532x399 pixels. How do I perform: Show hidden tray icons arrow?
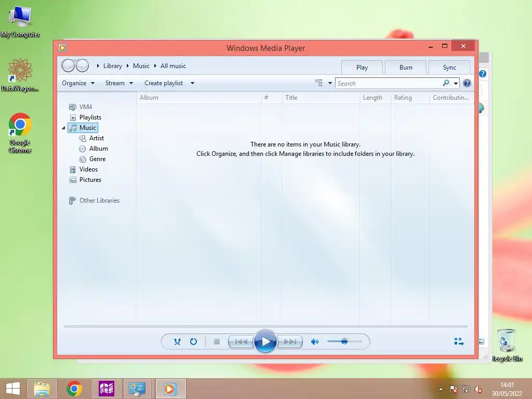pos(441,389)
